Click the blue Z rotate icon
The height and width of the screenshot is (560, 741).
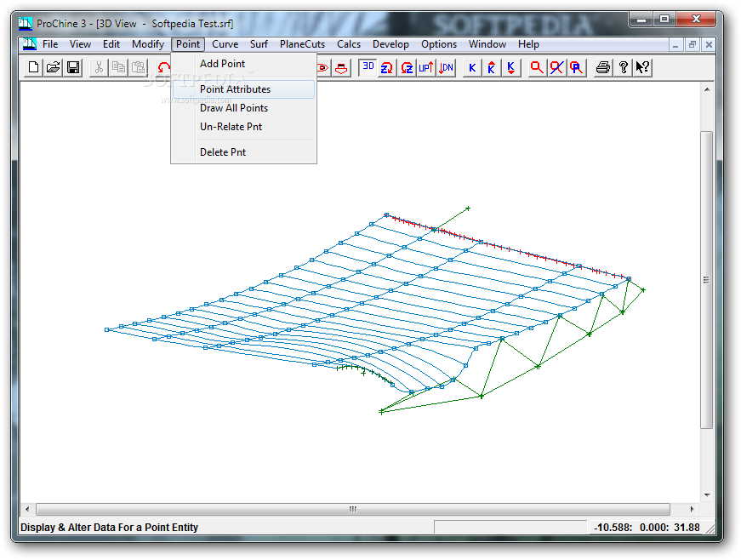pyautogui.click(x=386, y=67)
